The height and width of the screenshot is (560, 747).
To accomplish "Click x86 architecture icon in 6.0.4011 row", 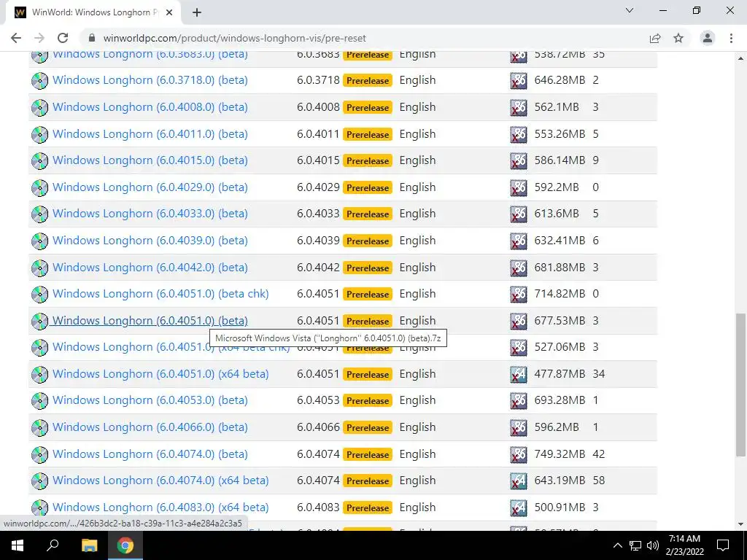I will pos(519,134).
